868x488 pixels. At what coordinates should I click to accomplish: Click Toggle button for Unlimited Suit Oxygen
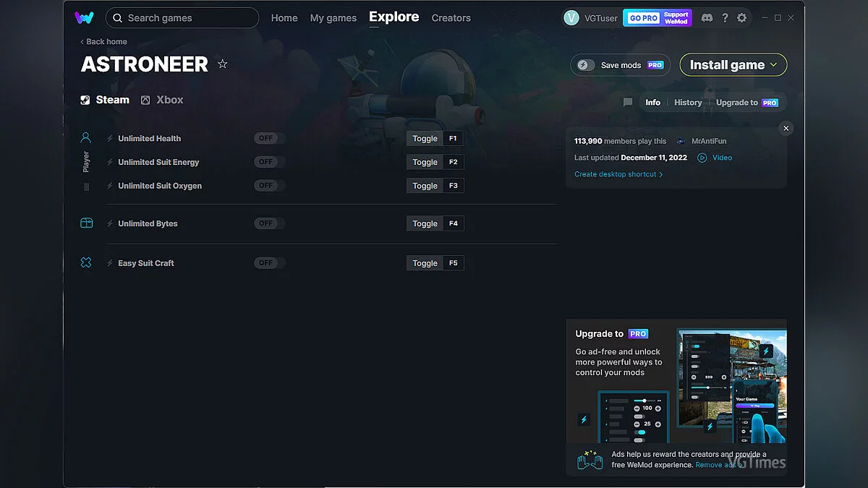coord(425,186)
